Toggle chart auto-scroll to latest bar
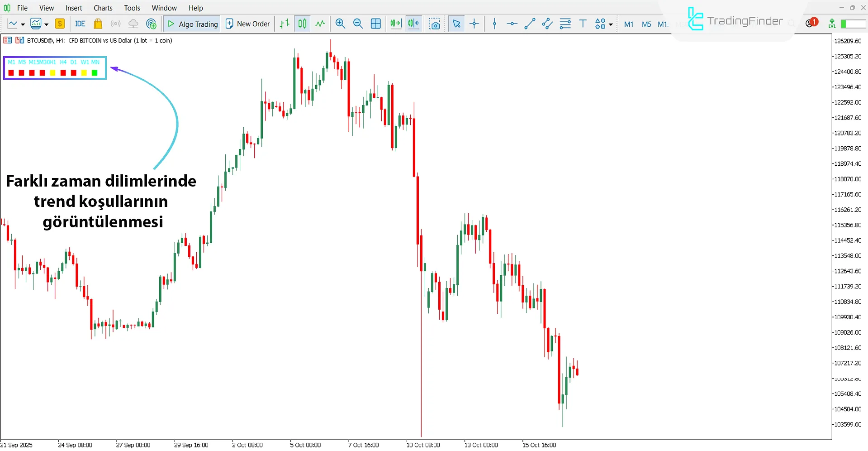 (x=396, y=24)
